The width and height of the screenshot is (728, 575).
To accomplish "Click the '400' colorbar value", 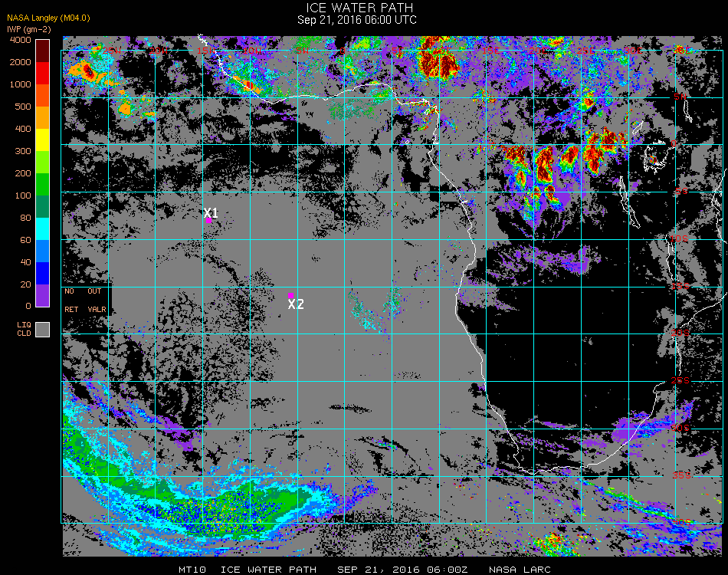I will click(x=23, y=129).
